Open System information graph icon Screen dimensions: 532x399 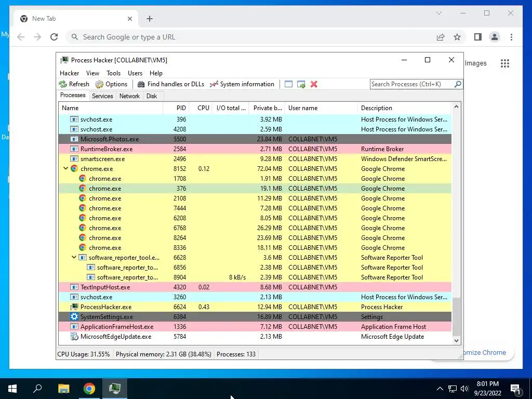pyautogui.click(x=214, y=84)
